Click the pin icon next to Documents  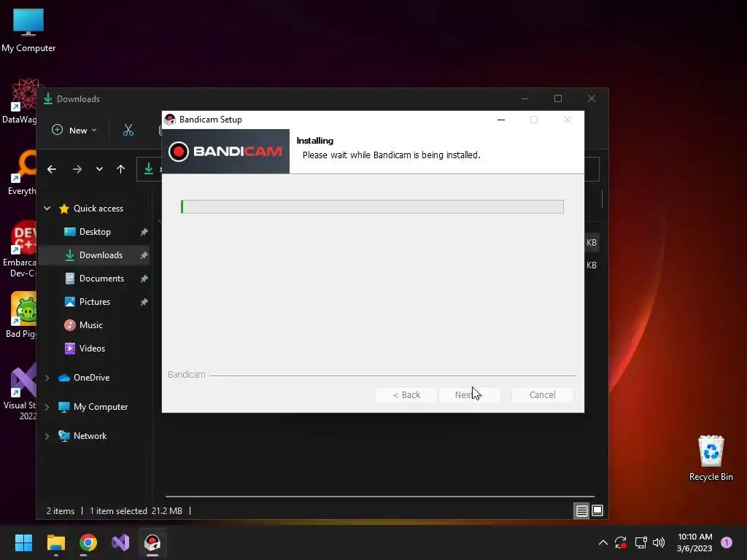point(144,279)
